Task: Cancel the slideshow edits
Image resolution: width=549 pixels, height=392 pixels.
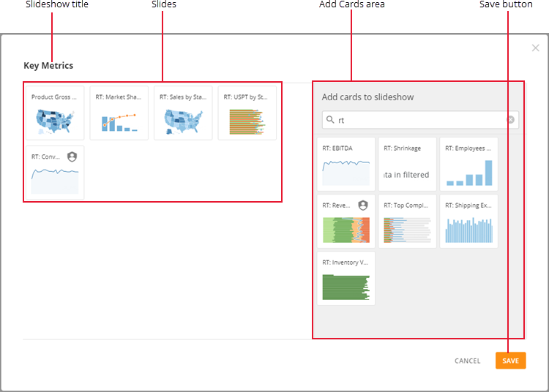Action: (x=468, y=361)
